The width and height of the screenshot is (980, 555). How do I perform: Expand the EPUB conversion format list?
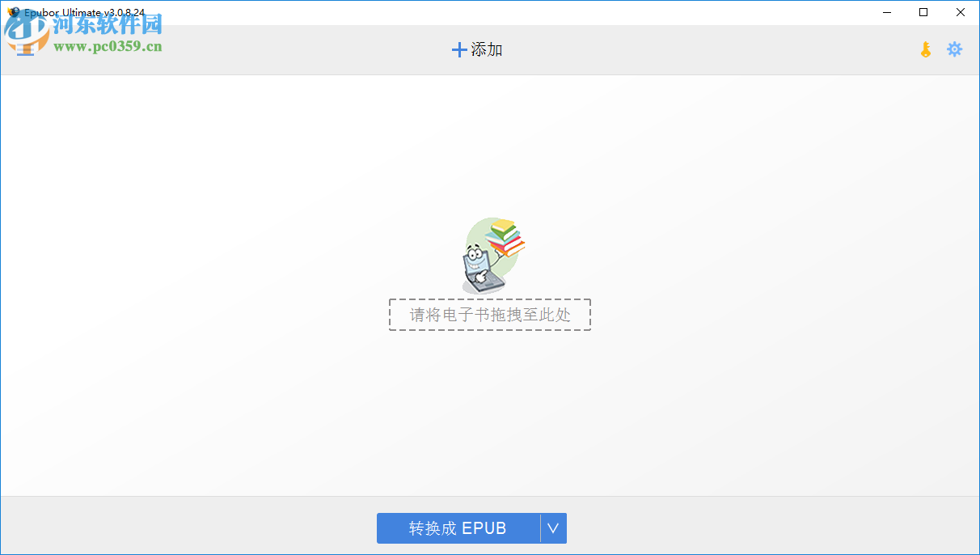(x=553, y=528)
